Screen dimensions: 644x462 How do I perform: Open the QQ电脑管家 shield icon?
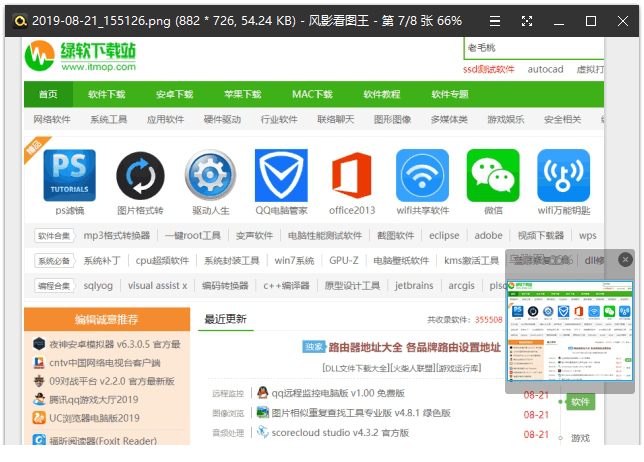(x=281, y=175)
